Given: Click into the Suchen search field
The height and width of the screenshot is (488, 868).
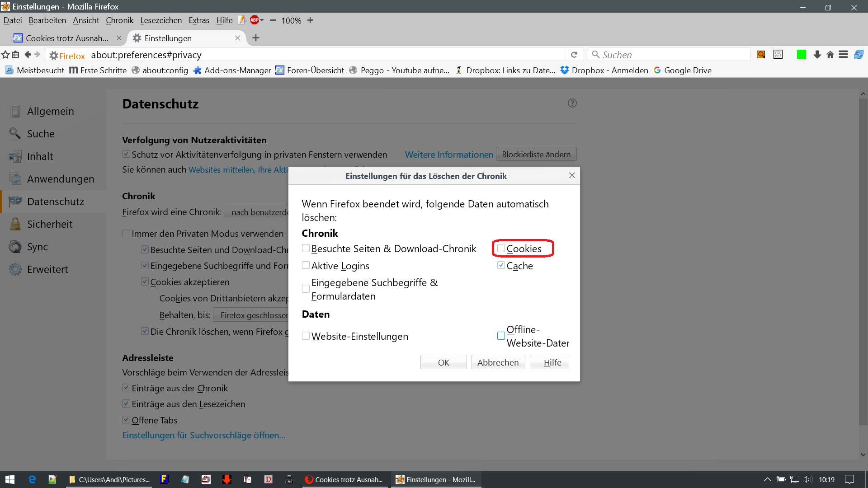Looking at the screenshot, I should [669, 55].
